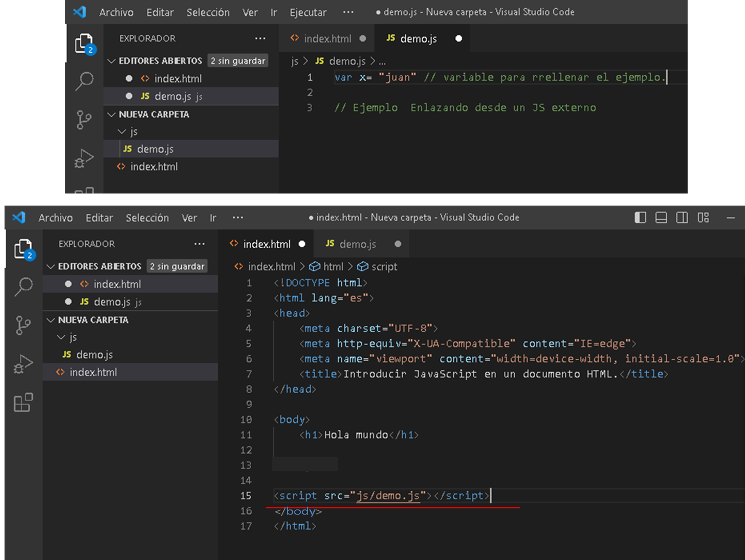745x560 pixels.
Task: Open Source Control icon in top window
Action: coord(84,120)
